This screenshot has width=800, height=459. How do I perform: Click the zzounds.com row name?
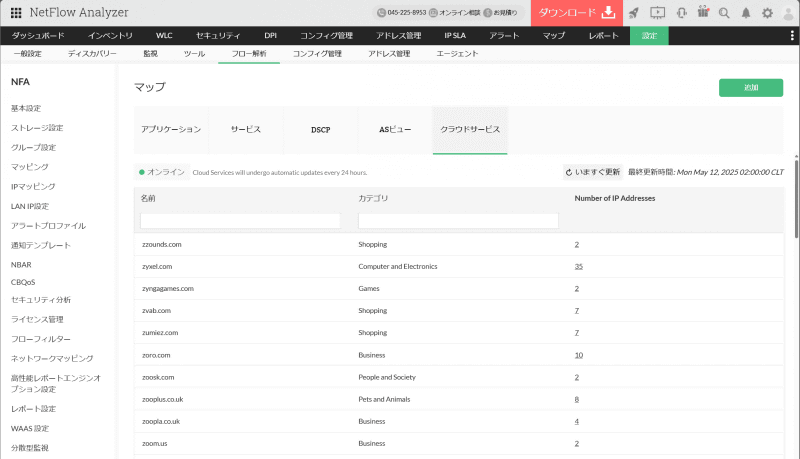coord(162,244)
